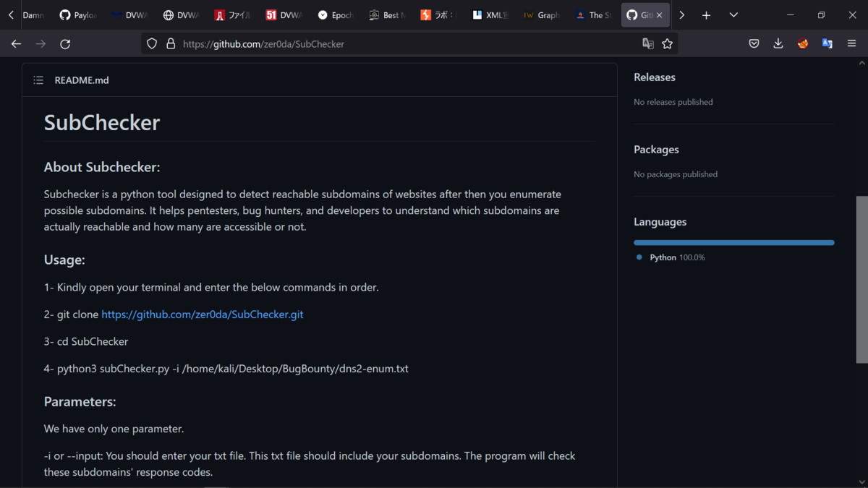Switch to the Payloa tab

tap(77, 15)
